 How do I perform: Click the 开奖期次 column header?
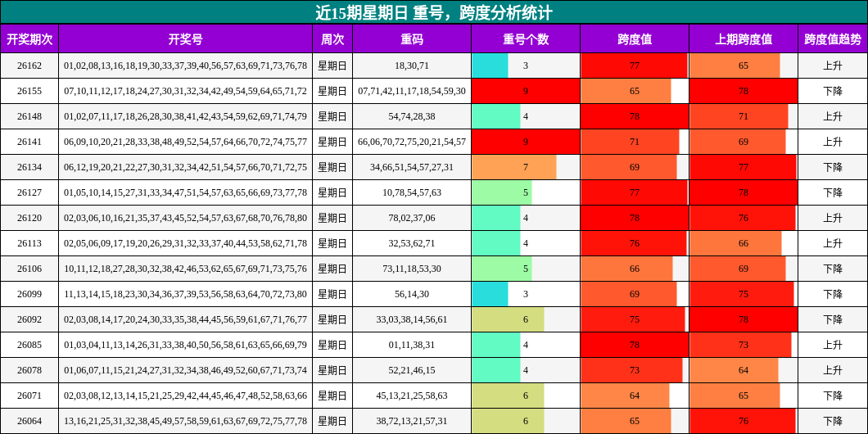[29, 38]
